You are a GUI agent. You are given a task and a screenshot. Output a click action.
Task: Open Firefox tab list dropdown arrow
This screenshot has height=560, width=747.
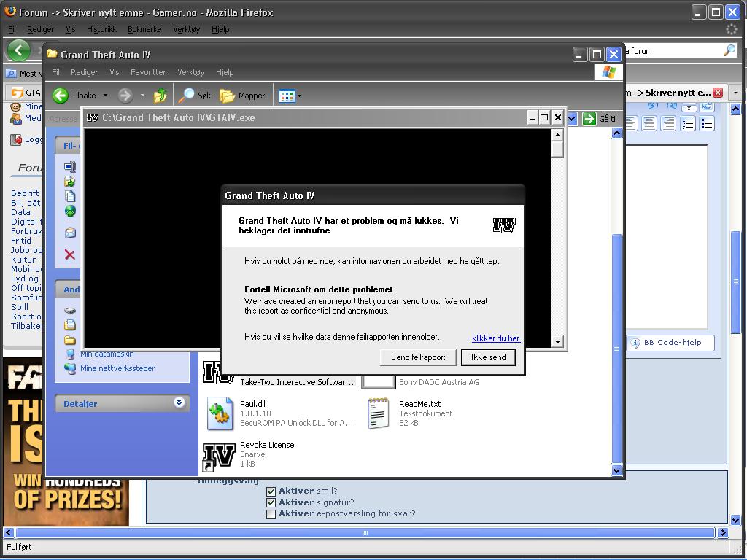point(735,93)
